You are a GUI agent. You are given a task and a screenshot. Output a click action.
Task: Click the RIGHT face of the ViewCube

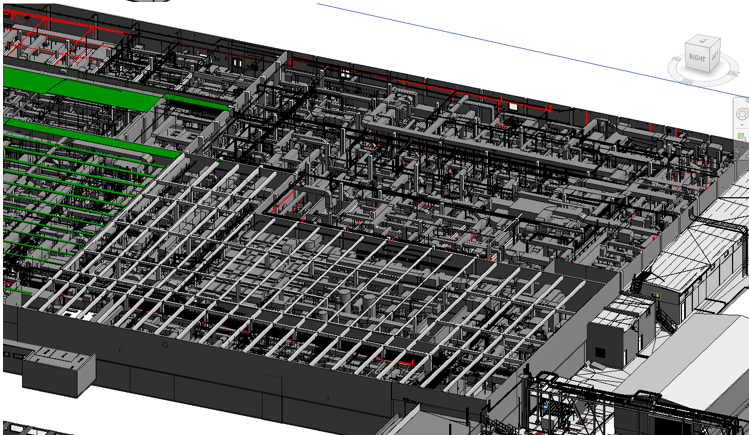pos(697,57)
